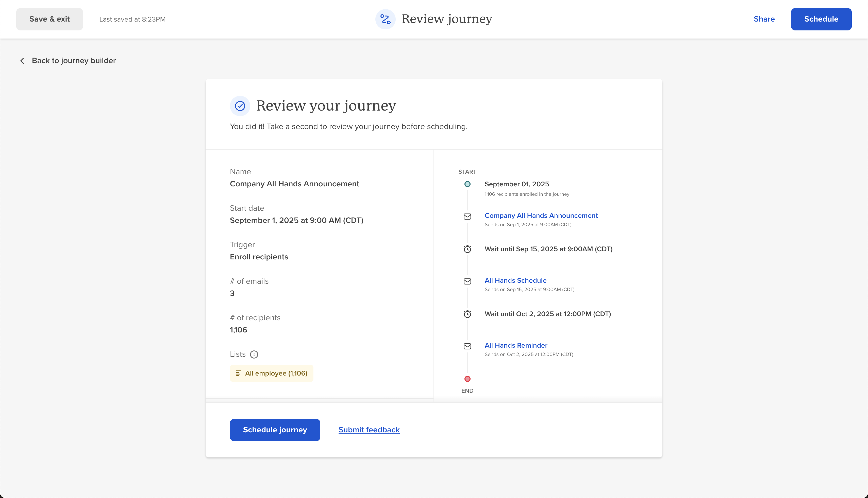Open the Share link
The height and width of the screenshot is (498, 868).
pyautogui.click(x=764, y=19)
